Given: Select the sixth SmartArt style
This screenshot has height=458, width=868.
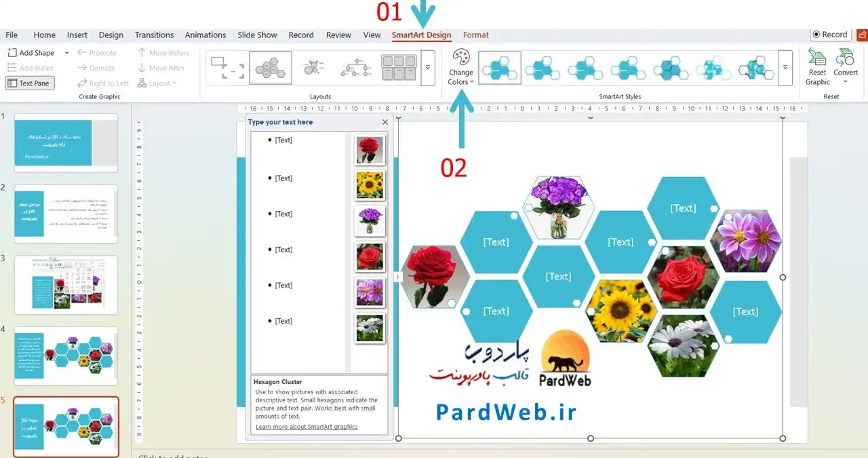Looking at the screenshot, I should coord(713,68).
